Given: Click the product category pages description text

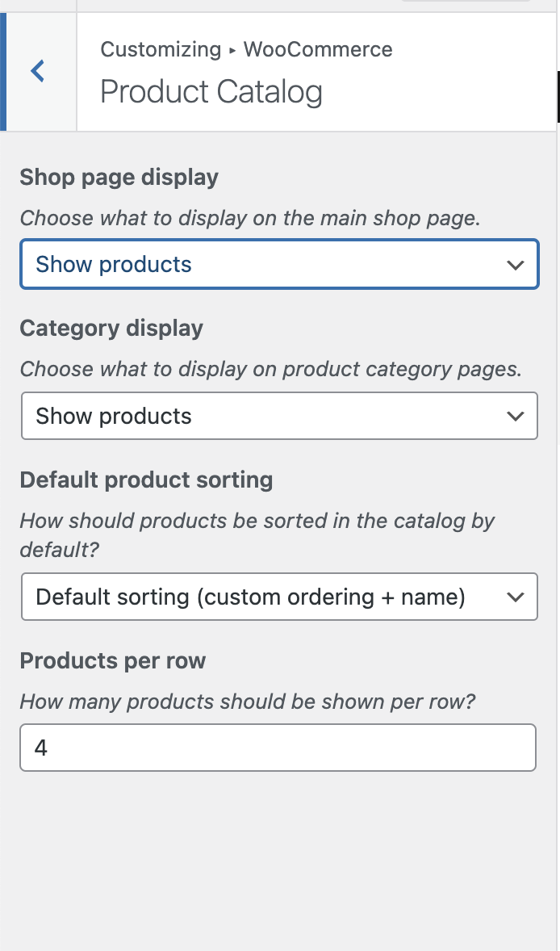Looking at the screenshot, I should click(270, 369).
